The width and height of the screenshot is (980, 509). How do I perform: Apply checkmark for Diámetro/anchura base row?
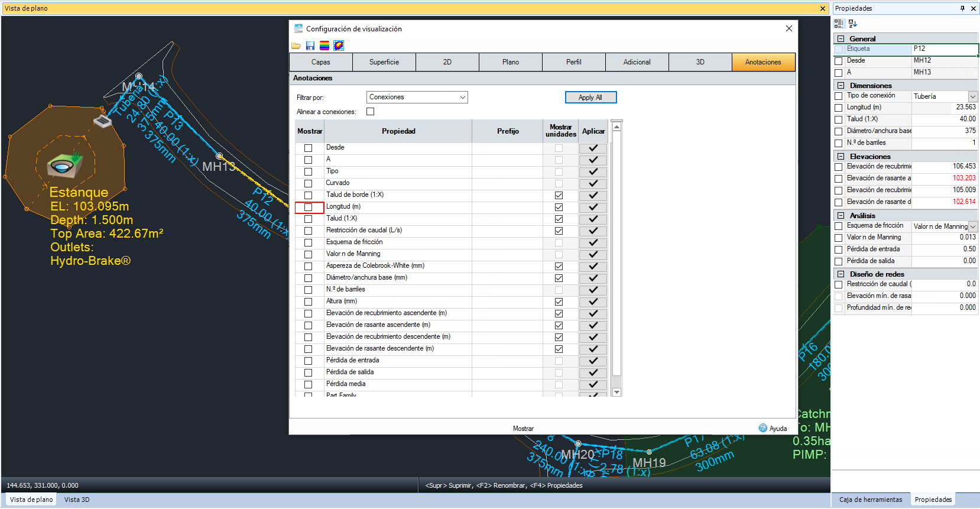click(x=593, y=278)
